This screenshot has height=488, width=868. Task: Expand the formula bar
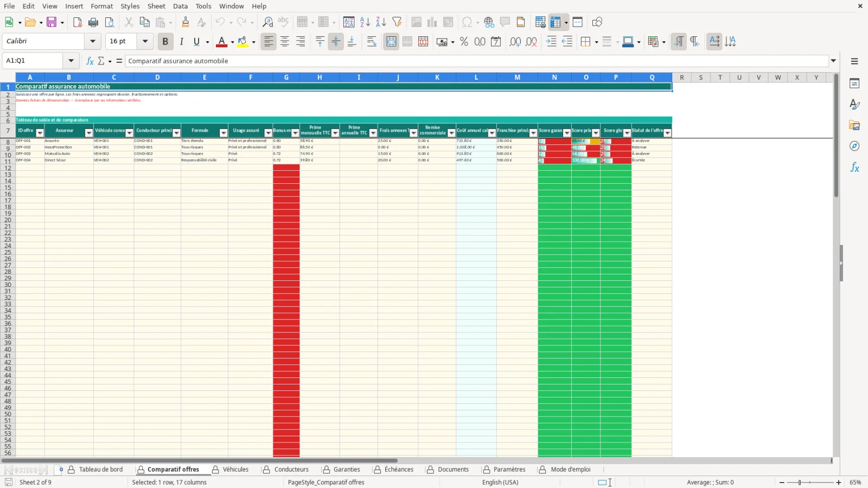pyautogui.click(x=834, y=61)
